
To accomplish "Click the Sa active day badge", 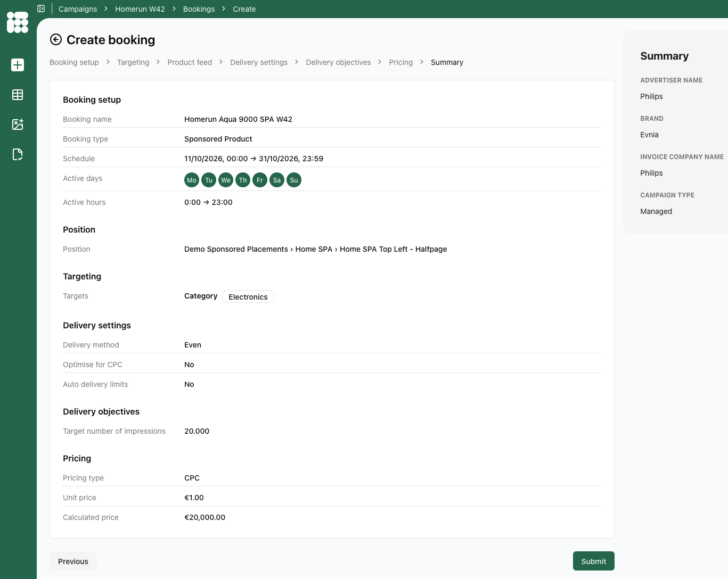I will [x=277, y=180].
